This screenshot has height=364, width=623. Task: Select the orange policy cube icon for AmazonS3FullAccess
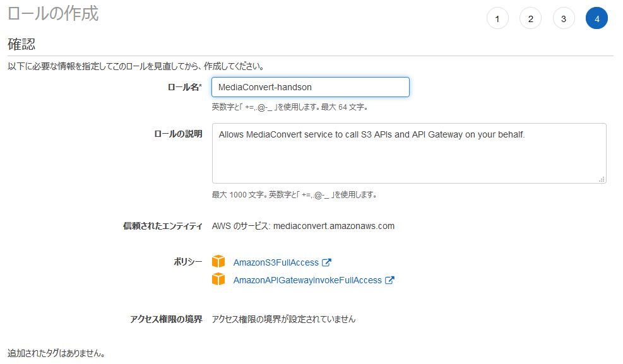click(x=219, y=261)
